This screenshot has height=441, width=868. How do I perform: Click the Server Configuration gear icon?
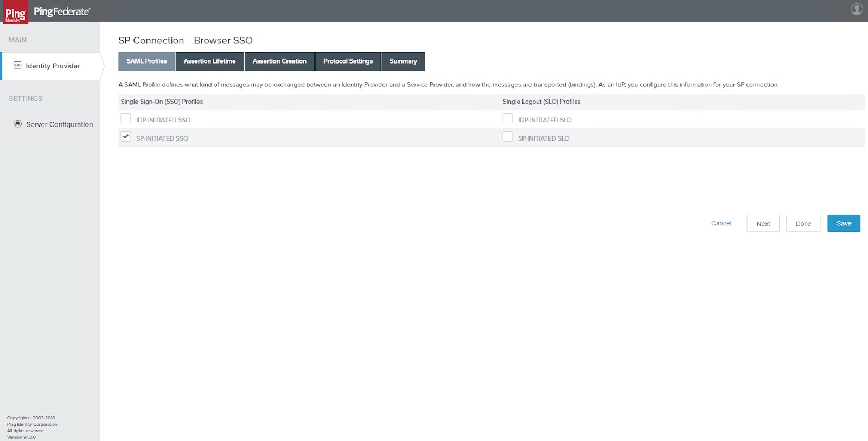(17, 124)
